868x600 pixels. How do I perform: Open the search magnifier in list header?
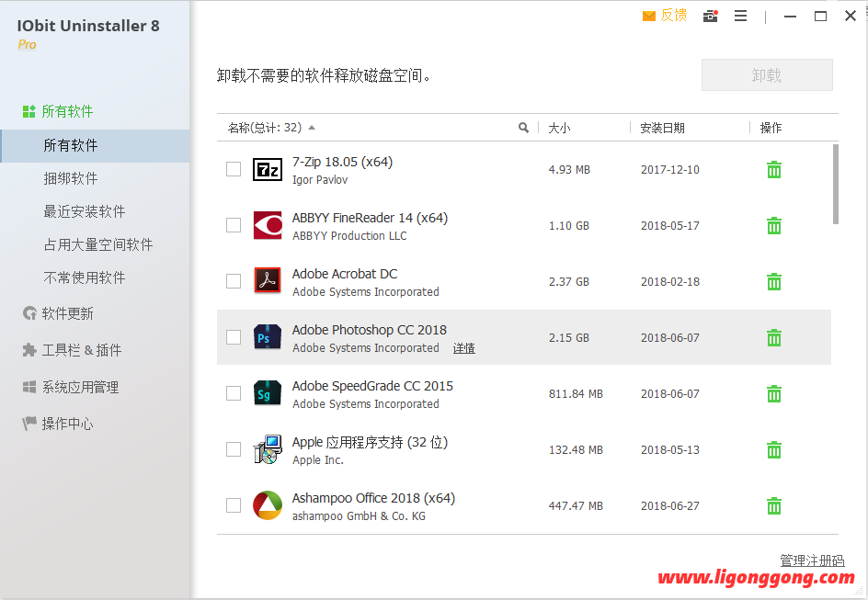click(523, 128)
